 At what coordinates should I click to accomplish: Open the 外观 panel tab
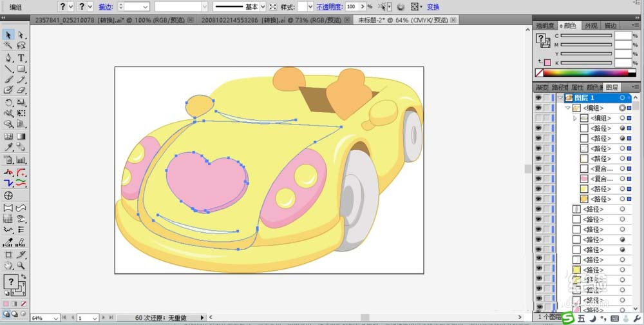coord(591,26)
